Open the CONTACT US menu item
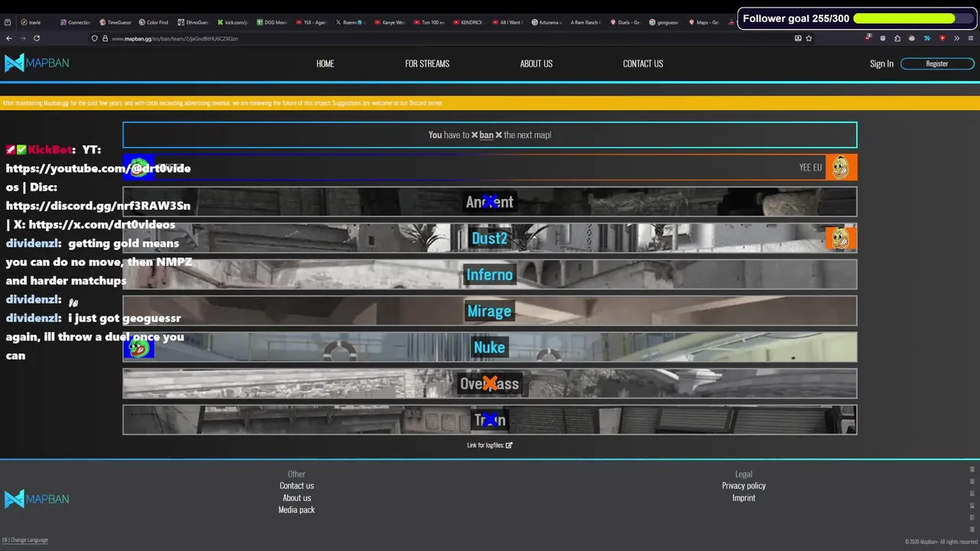This screenshot has height=551, width=980. point(643,64)
